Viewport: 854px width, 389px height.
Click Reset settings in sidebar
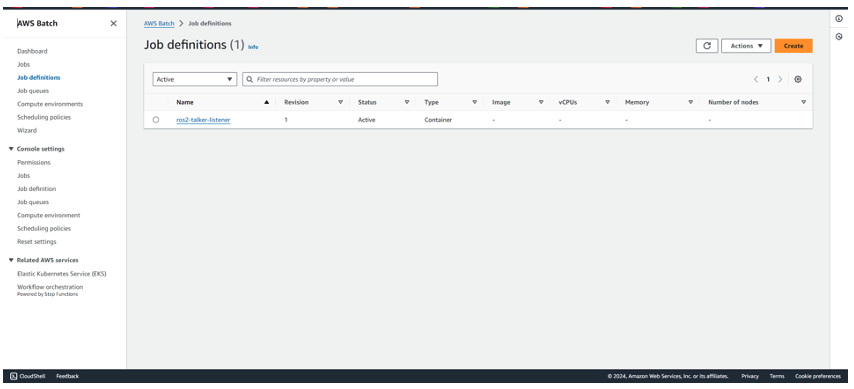point(36,241)
